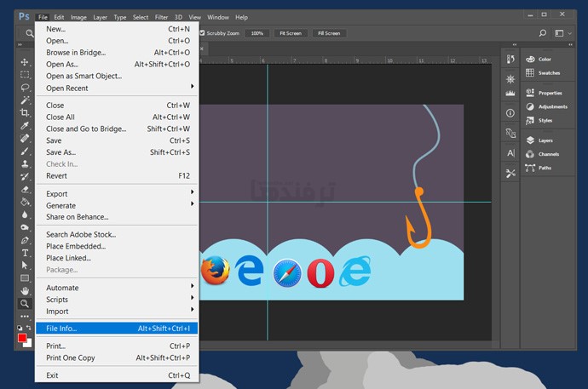Select the Blur tool
This screenshot has width=588, height=389.
pyautogui.click(x=25, y=215)
